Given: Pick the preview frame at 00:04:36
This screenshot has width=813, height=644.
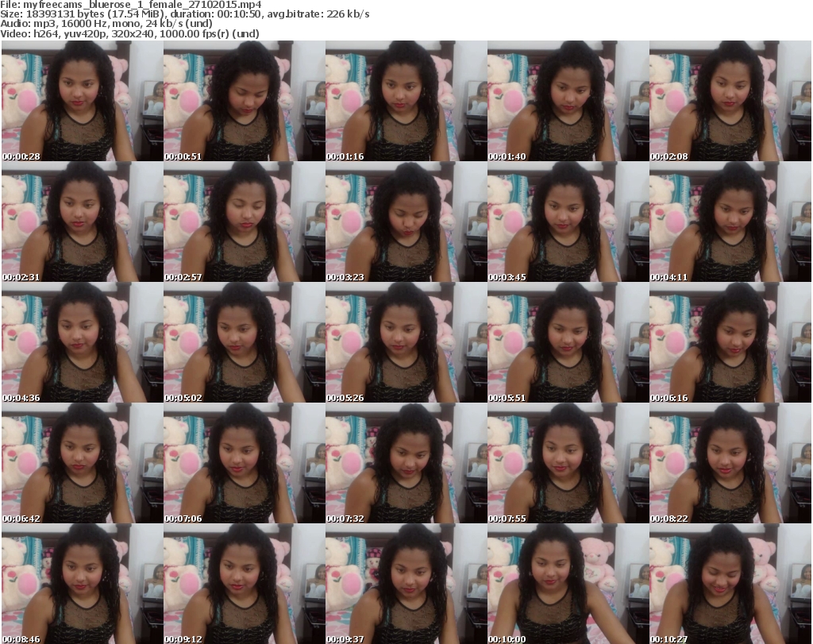Looking at the screenshot, I should tap(82, 342).
